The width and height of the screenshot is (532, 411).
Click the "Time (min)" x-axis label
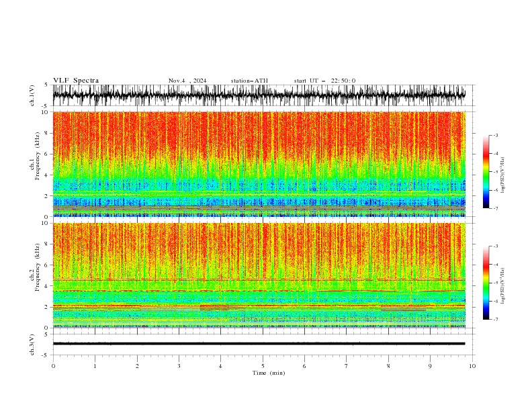[x=269, y=373]
